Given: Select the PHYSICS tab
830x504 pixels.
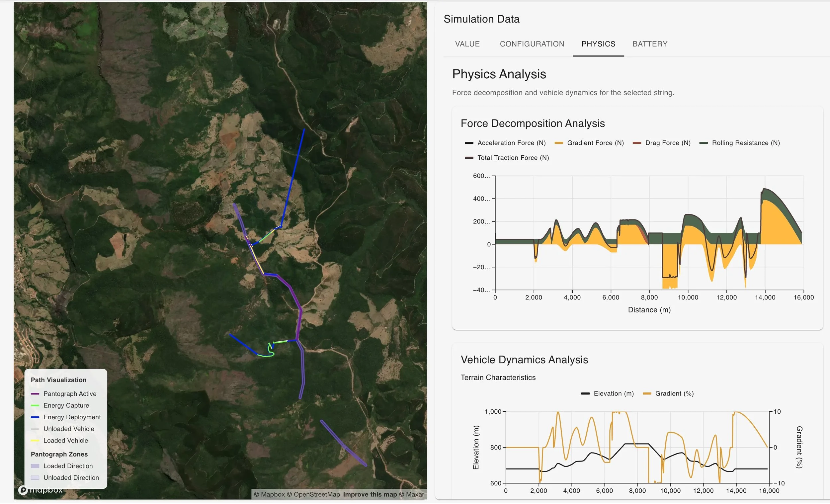Looking at the screenshot, I should (x=598, y=44).
